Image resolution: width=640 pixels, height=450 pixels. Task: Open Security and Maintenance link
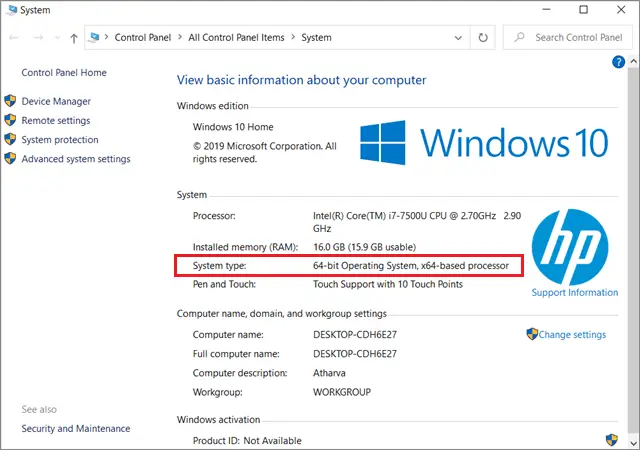click(76, 428)
